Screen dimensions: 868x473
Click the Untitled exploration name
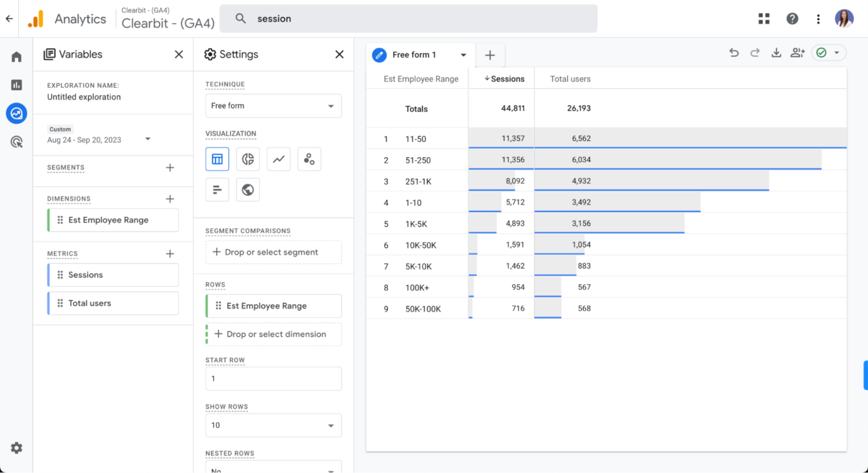point(84,97)
